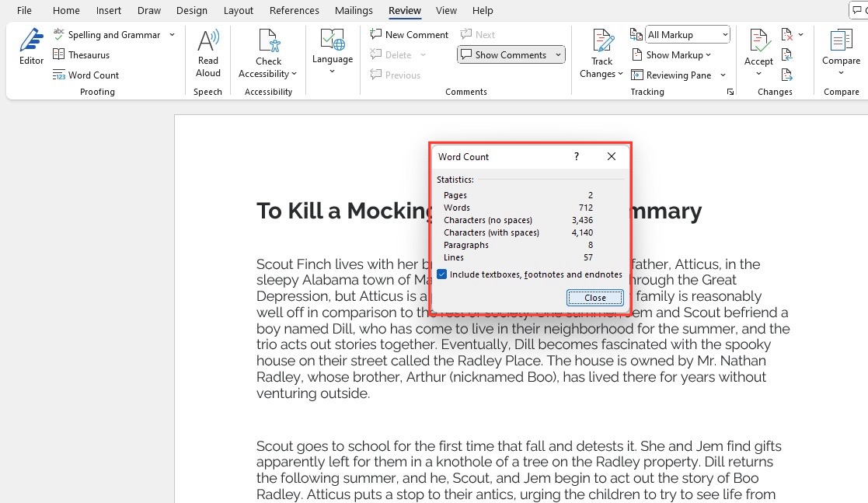Go to Previous comment

pos(396,75)
